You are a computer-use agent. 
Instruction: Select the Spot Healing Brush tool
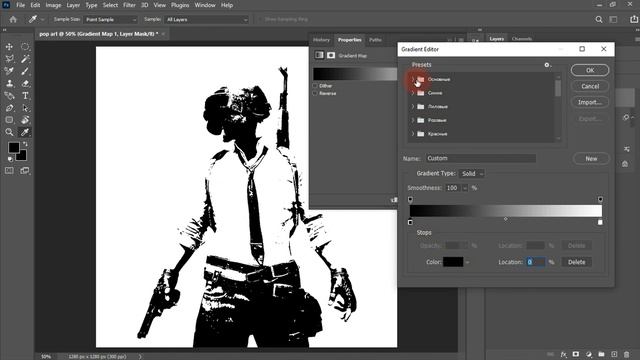[9, 71]
